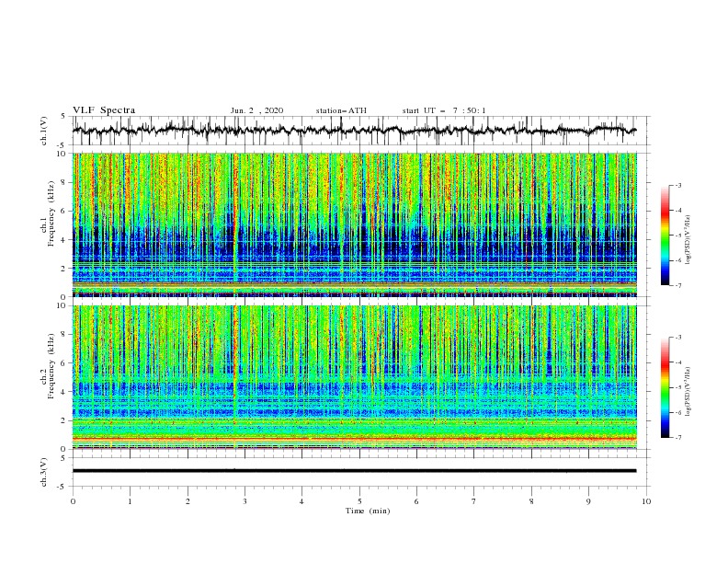Click the time axis tick label "10"
Viewport: 728px width, 563px height.
(646, 501)
